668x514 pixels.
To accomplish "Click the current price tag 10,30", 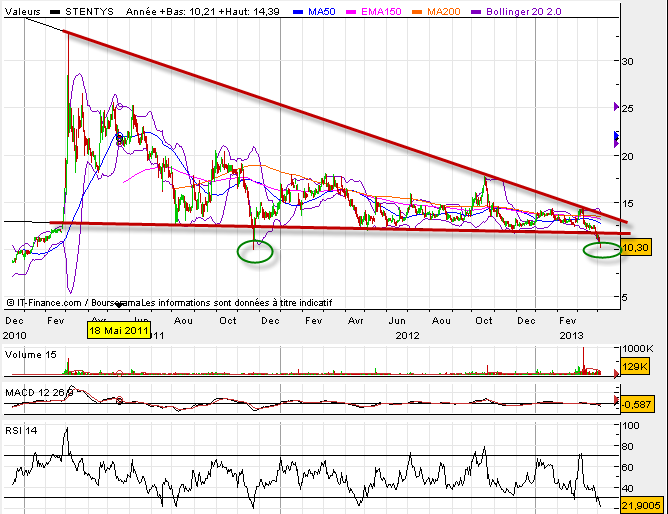I will [x=636, y=247].
